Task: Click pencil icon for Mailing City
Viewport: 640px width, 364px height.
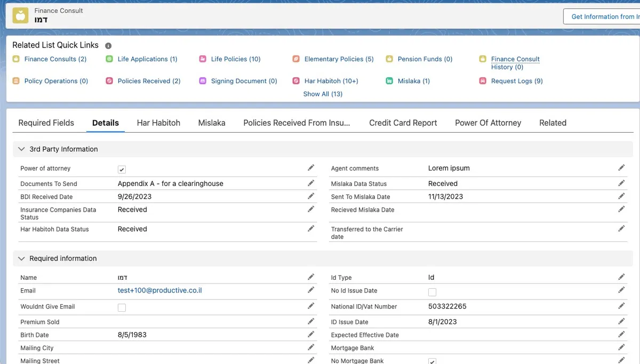Action: pos(311,347)
